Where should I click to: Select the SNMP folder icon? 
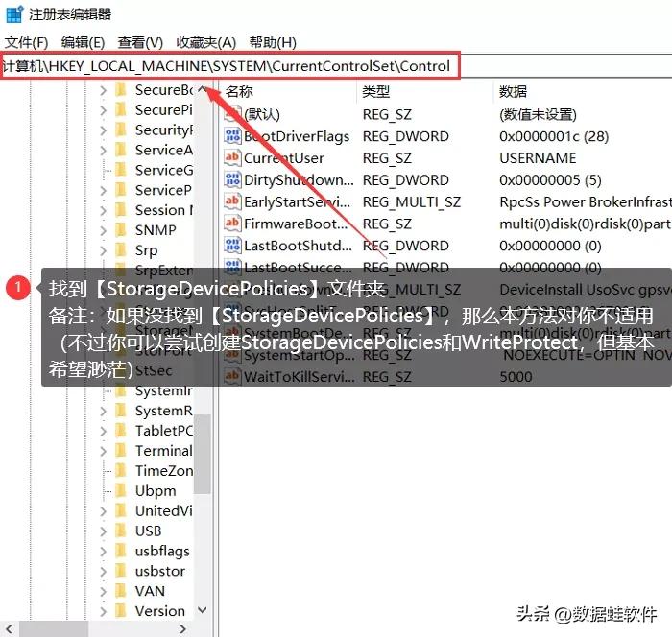[x=121, y=230]
